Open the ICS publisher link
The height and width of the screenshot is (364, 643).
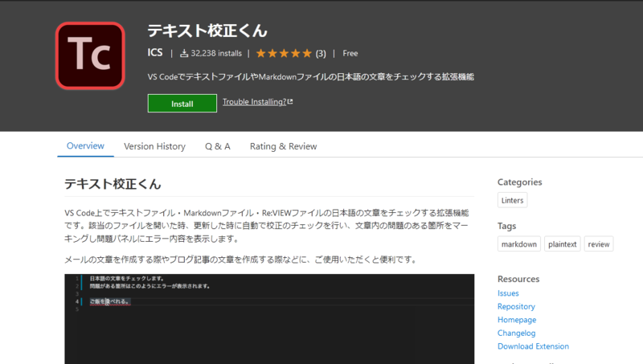155,53
